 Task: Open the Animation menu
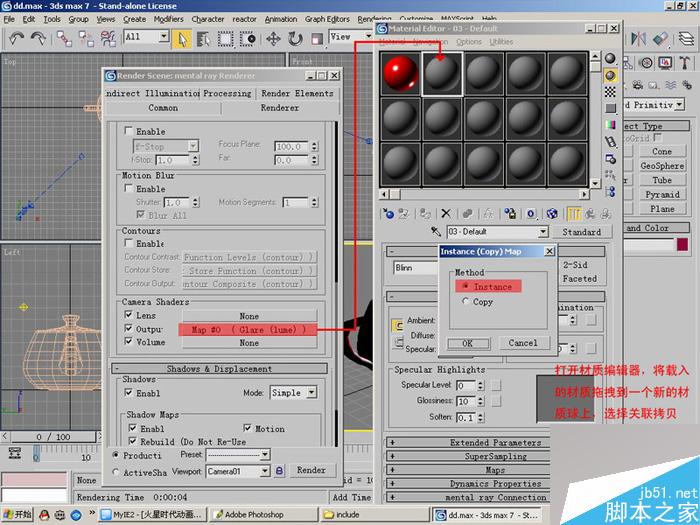pyautogui.click(x=281, y=19)
